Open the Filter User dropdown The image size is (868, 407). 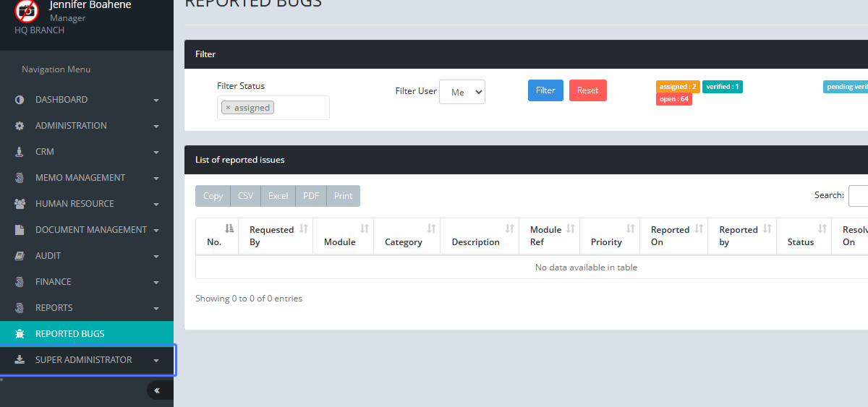pos(462,92)
